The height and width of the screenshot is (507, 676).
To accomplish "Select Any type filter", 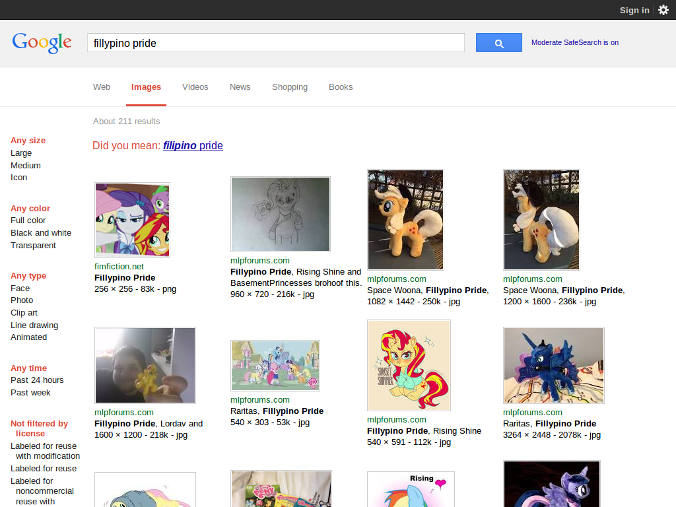I will click(x=28, y=276).
